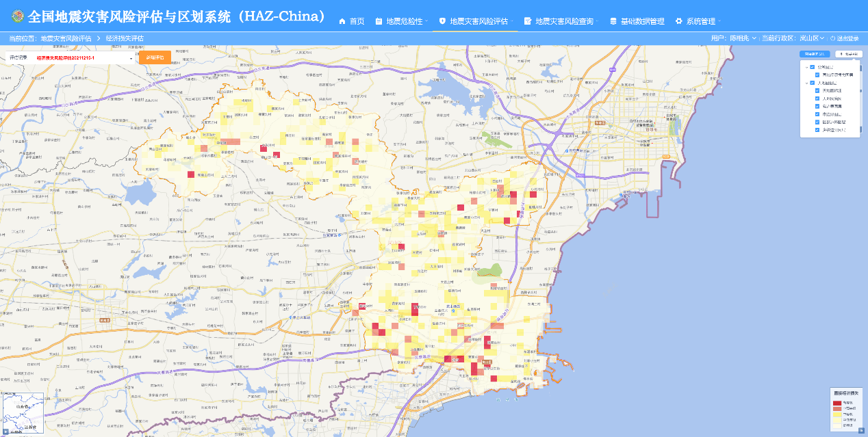Collapse the legend with its corner arrow icon
This screenshot has width=868, height=437.
(x=861, y=429)
